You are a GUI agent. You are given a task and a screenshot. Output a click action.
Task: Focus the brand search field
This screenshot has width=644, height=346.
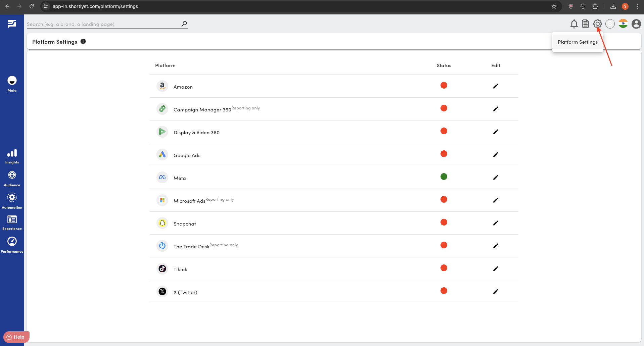click(x=103, y=24)
